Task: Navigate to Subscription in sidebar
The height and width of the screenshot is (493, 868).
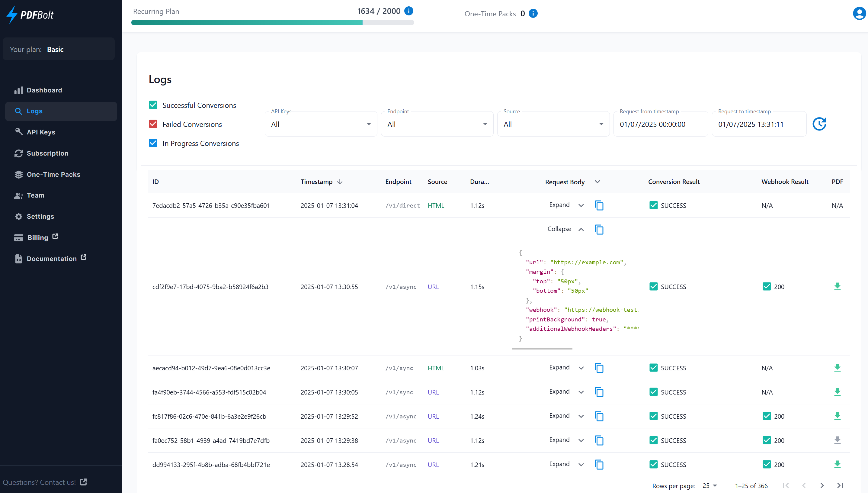Action: [x=47, y=153]
